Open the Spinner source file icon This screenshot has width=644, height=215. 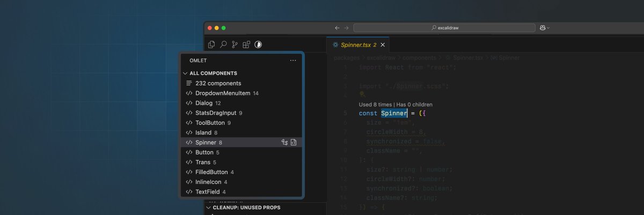[294, 142]
